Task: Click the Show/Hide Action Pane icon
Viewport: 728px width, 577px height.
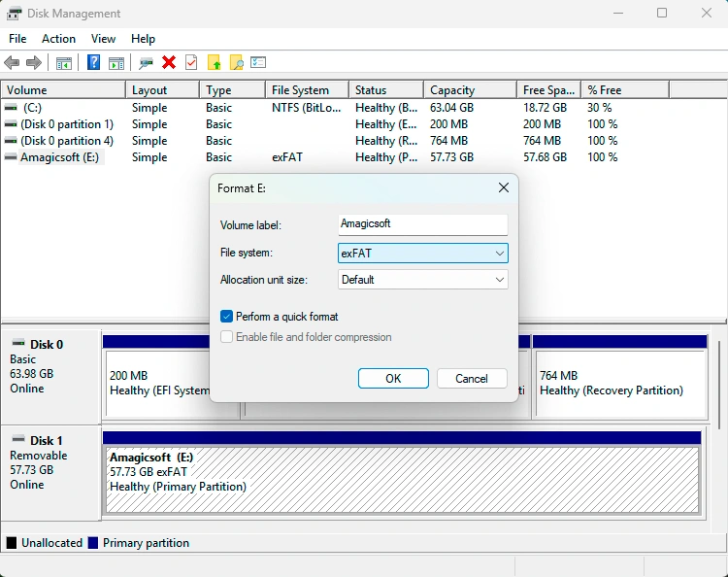Action: (x=116, y=63)
